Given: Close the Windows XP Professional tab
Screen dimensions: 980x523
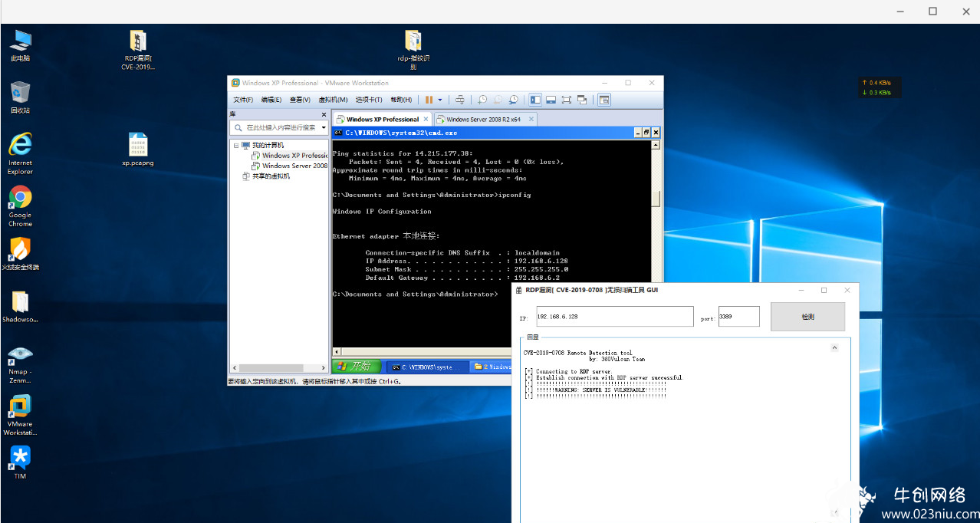Looking at the screenshot, I should [x=426, y=119].
